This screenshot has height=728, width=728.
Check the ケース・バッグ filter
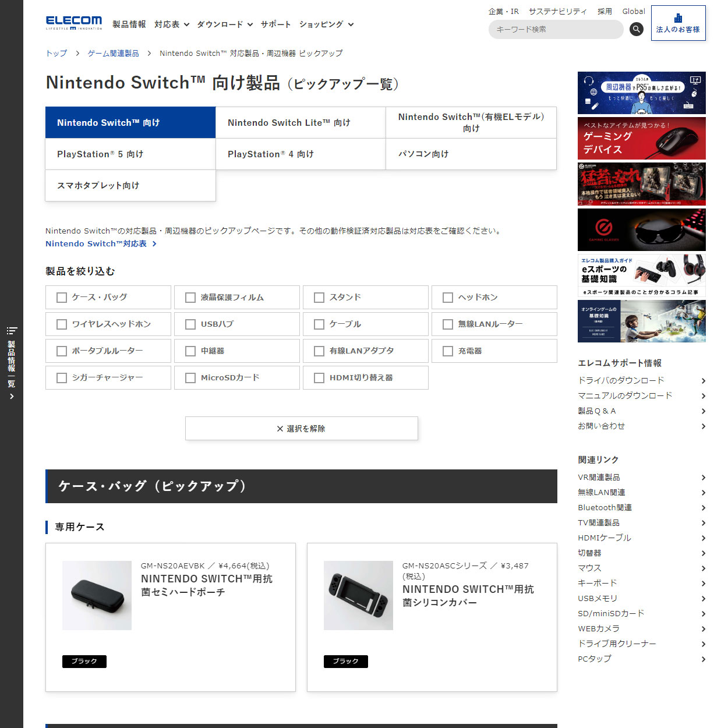coord(62,298)
